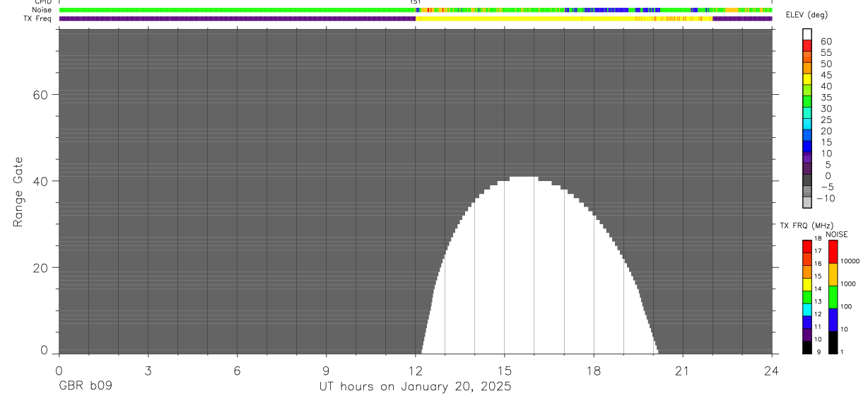Select the red swatch in TX FRQ legend

click(807, 246)
